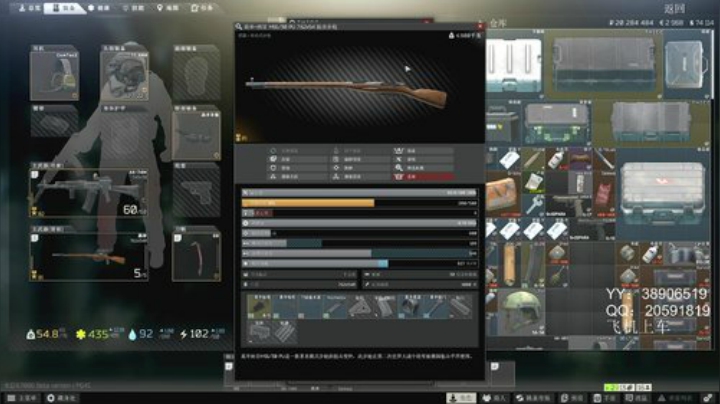Click the 102 energy indicator
This screenshot has height=404, width=720.
(202, 334)
